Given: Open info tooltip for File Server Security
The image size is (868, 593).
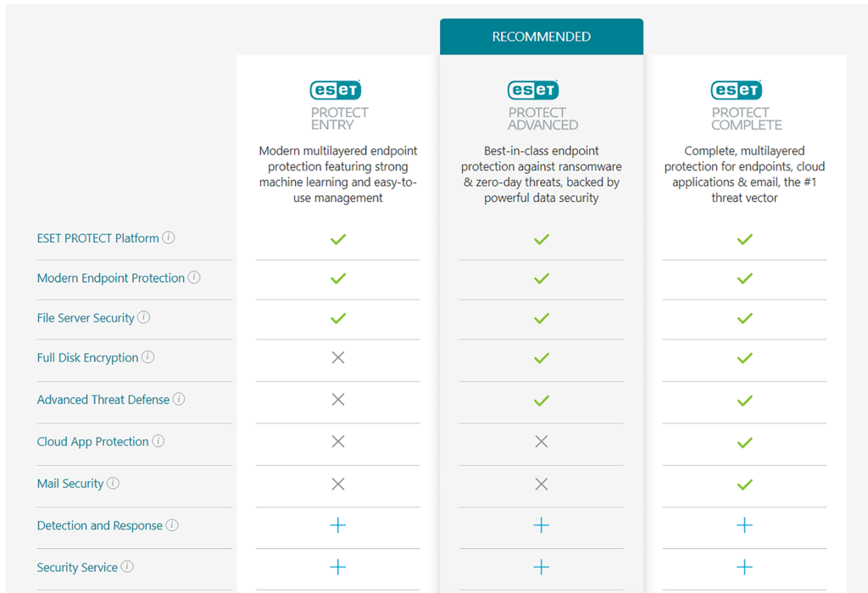Looking at the screenshot, I should [144, 317].
